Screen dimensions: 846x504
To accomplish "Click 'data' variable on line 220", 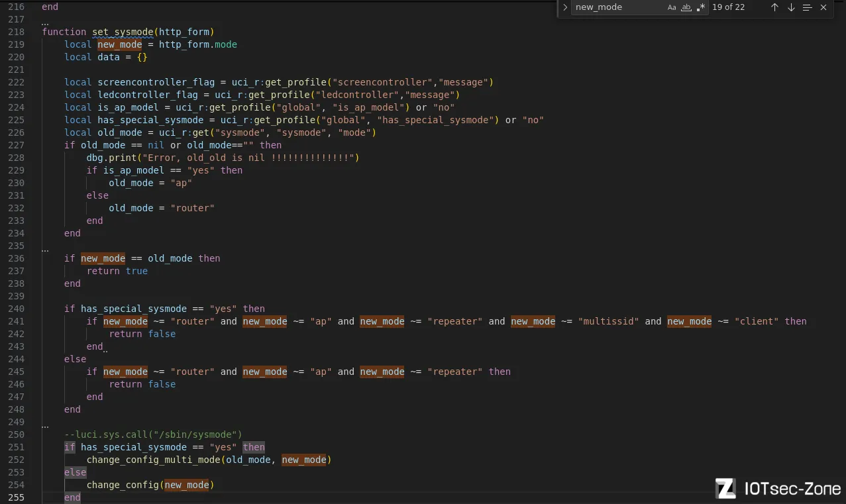I will [x=109, y=57].
